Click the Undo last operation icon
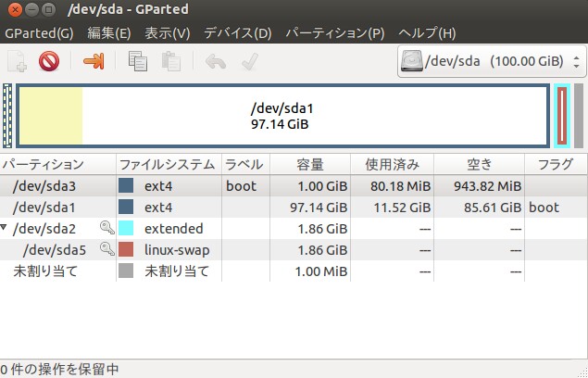This screenshot has height=378, width=588. coord(215,62)
